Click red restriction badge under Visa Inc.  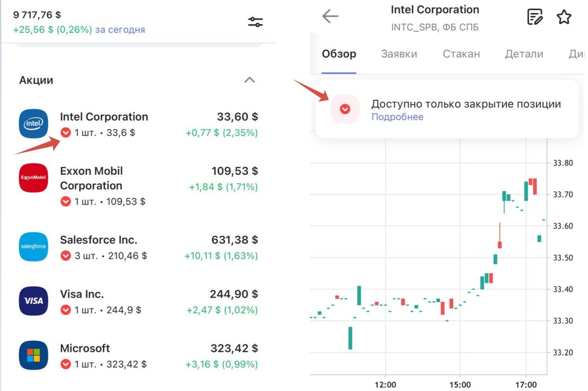pyautogui.click(x=66, y=310)
